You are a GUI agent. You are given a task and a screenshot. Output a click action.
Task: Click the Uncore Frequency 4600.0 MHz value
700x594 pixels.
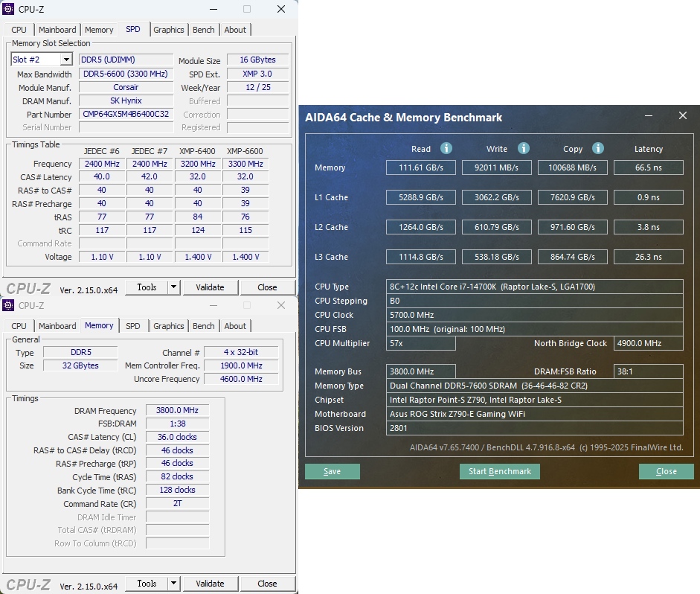[x=241, y=379]
